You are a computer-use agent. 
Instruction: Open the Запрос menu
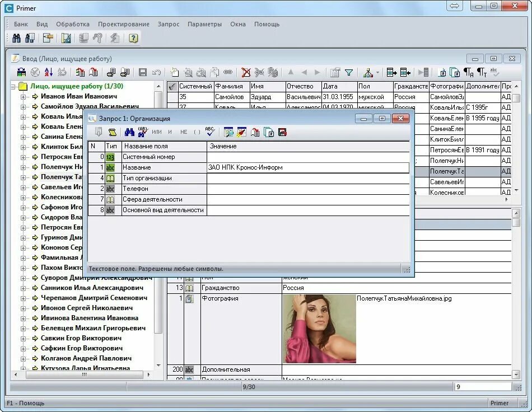coord(169,24)
